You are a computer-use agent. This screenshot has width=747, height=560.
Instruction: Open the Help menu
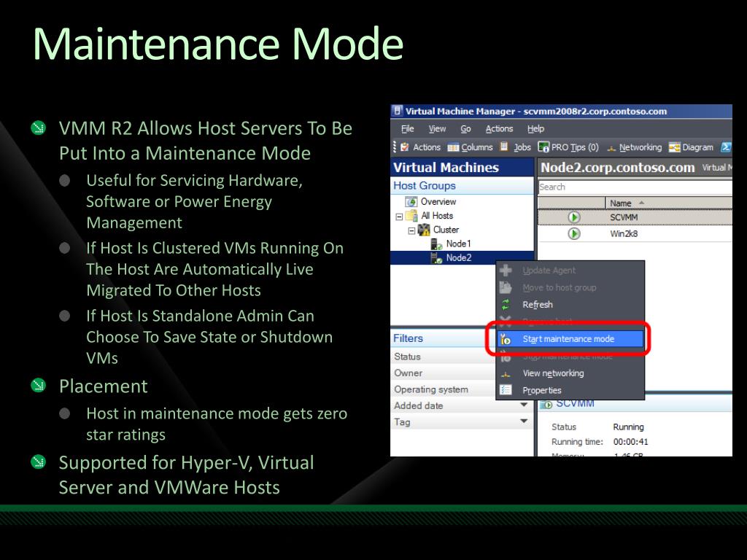535,129
